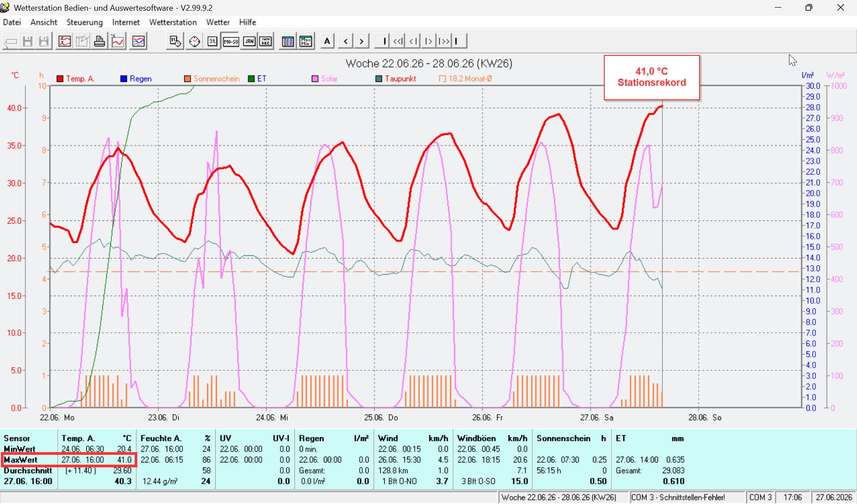Click the 'COM 3 - Schnittstellen-Fehler!' status text
The height and width of the screenshot is (504, 857).
678,497
